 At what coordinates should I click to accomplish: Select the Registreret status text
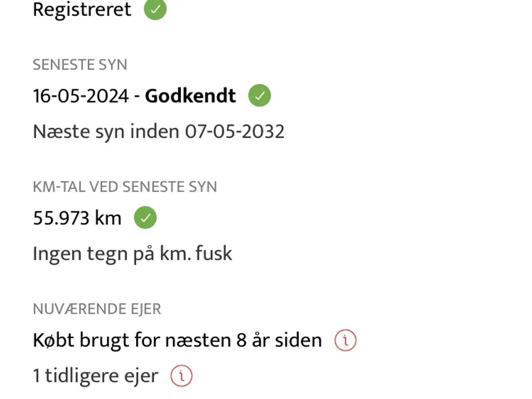click(x=82, y=9)
